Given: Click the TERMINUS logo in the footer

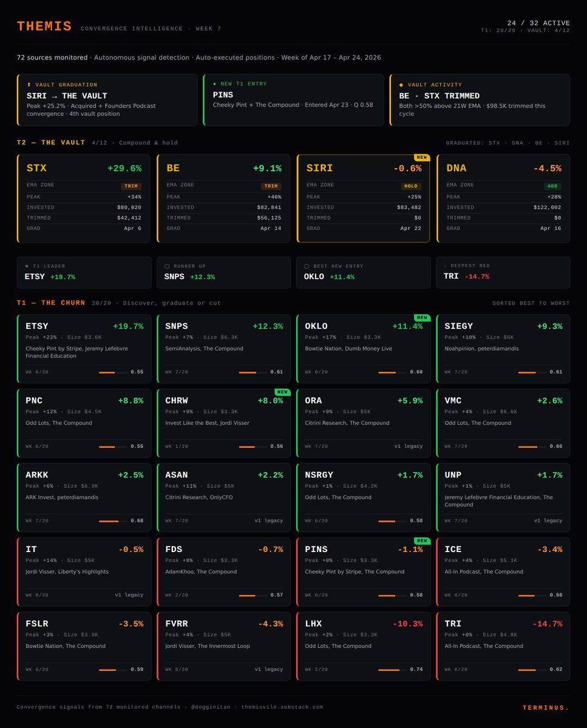Looking at the screenshot, I should (x=546, y=708).
